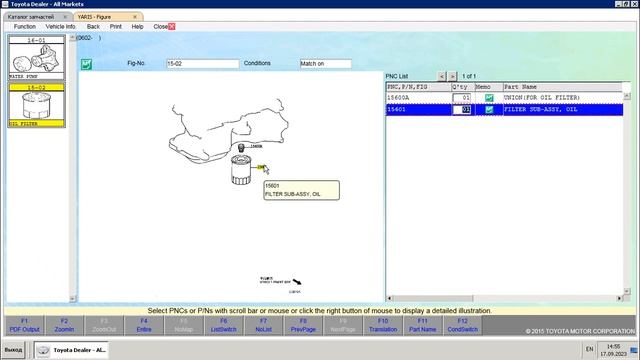Viewport: 640px width, 360px height.
Task: Click the Conditions Match on field
Action: pyautogui.click(x=325, y=64)
